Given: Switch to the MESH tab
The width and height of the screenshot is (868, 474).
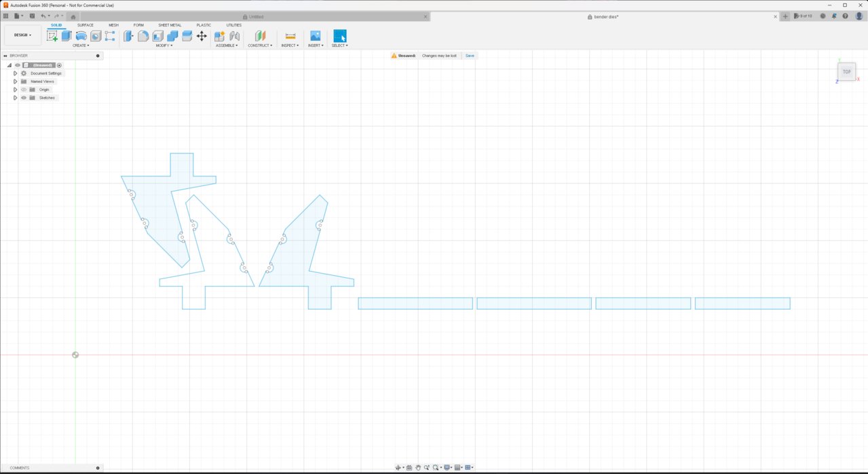Looking at the screenshot, I should [x=113, y=25].
